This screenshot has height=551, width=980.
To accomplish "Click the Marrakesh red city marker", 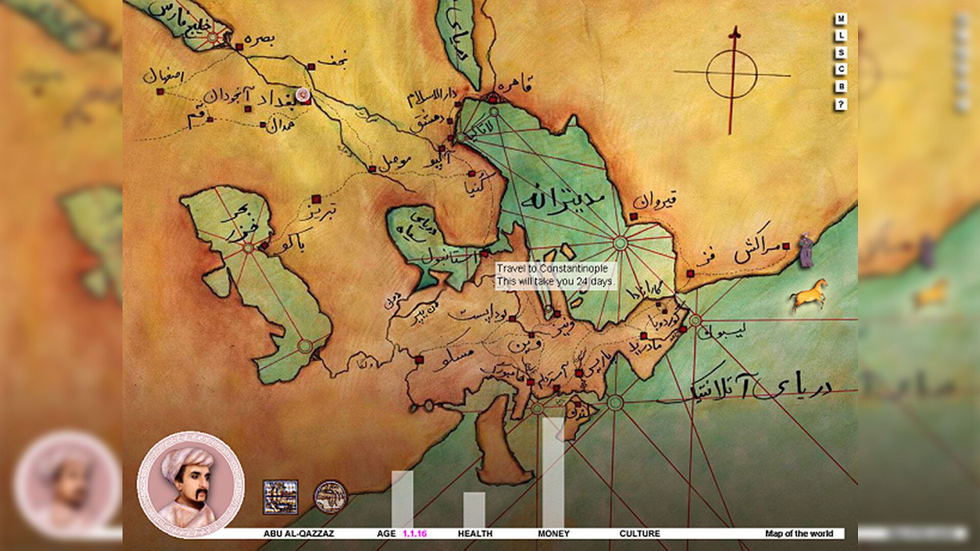I will click(786, 246).
